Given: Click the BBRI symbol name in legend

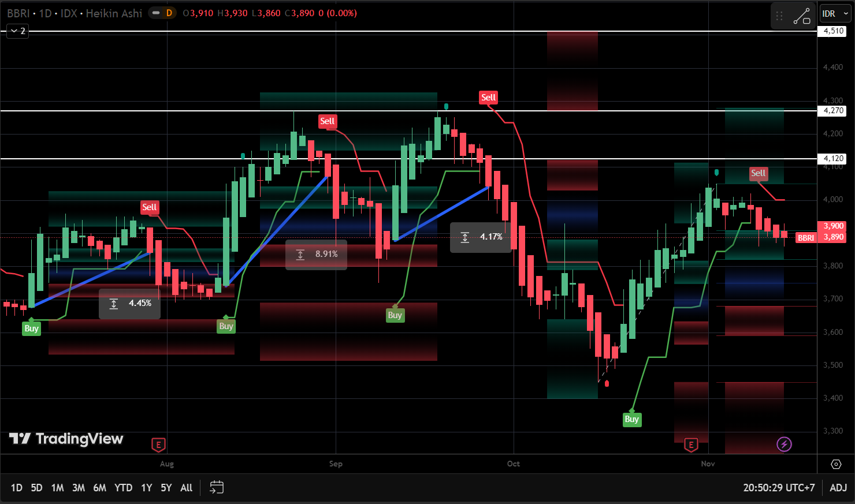Looking at the screenshot, I should (x=18, y=13).
